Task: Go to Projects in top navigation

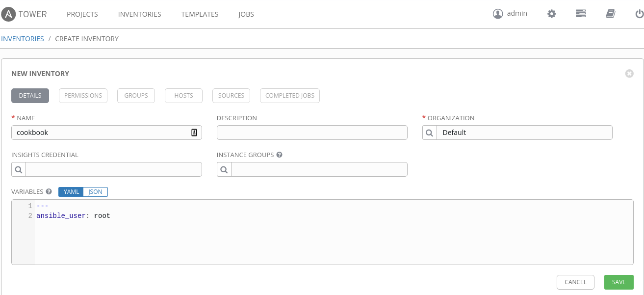Action: 82,14
